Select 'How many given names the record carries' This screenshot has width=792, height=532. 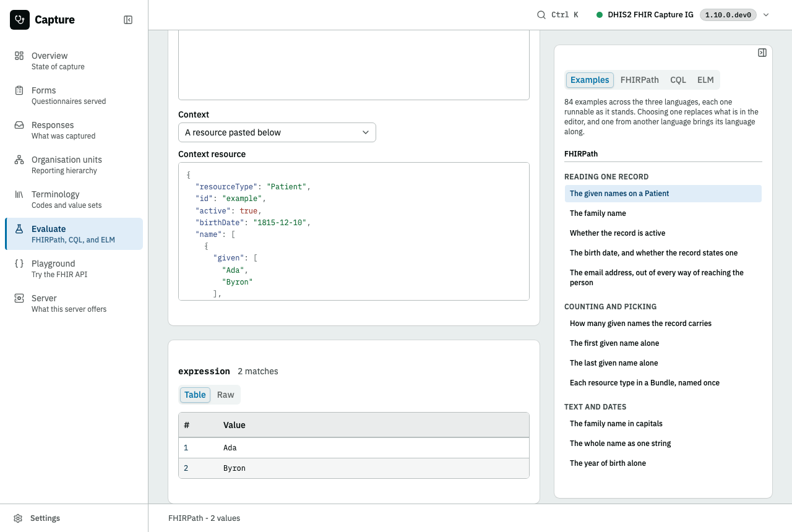[663, 324]
